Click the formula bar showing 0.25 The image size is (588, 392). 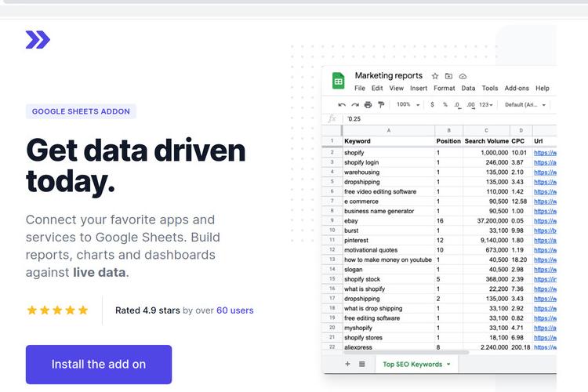click(450, 119)
